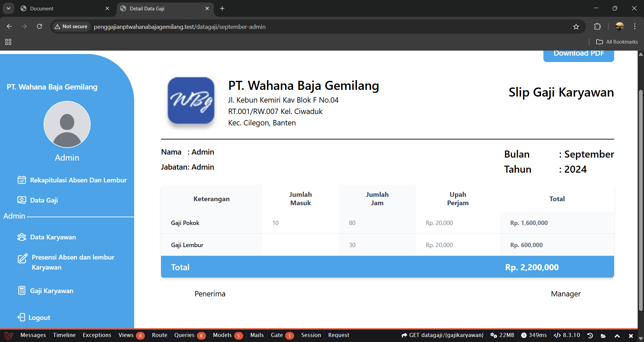Click the Rp. 600,000 Gaji Lembur total
Viewport: 644px width, 342px height.
[x=526, y=245]
